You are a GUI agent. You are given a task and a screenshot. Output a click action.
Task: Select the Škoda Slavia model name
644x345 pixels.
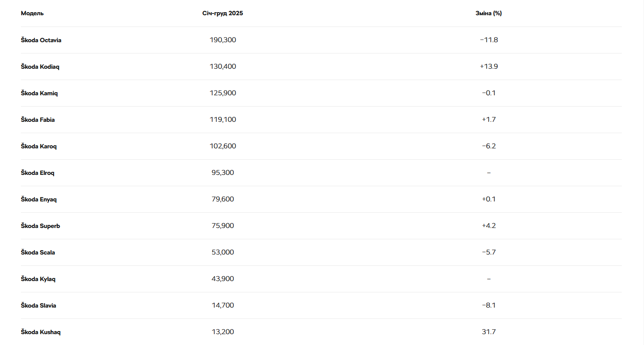coord(38,305)
